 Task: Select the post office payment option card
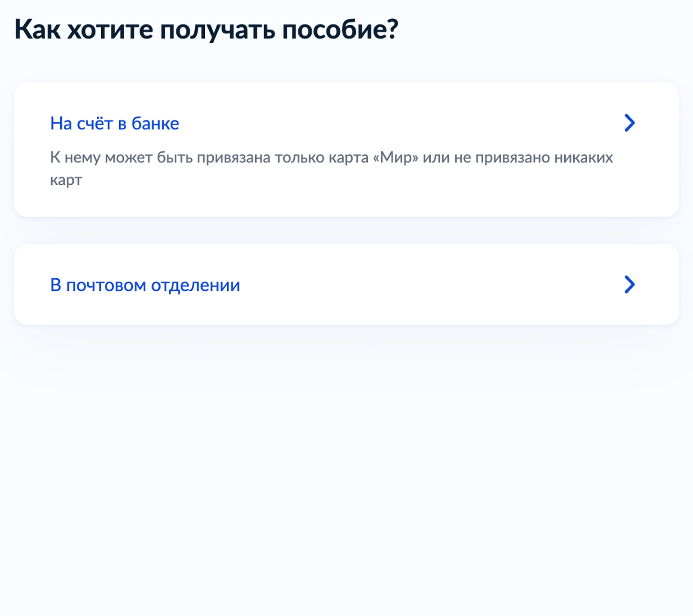pyautogui.click(x=346, y=285)
